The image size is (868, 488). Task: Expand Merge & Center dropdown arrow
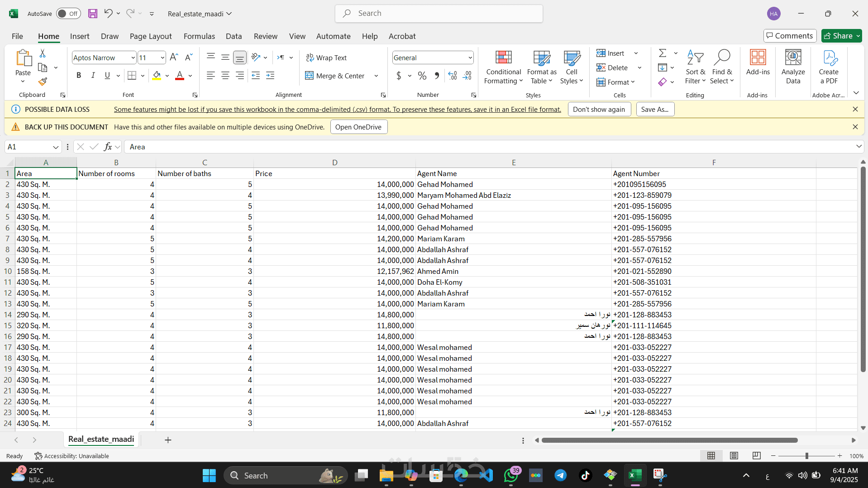point(376,76)
